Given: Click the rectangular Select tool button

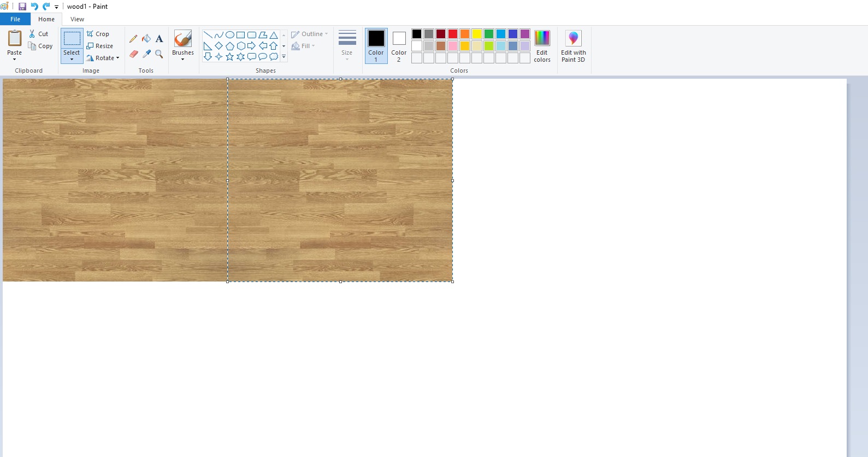Looking at the screenshot, I should pyautogui.click(x=72, y=38).
